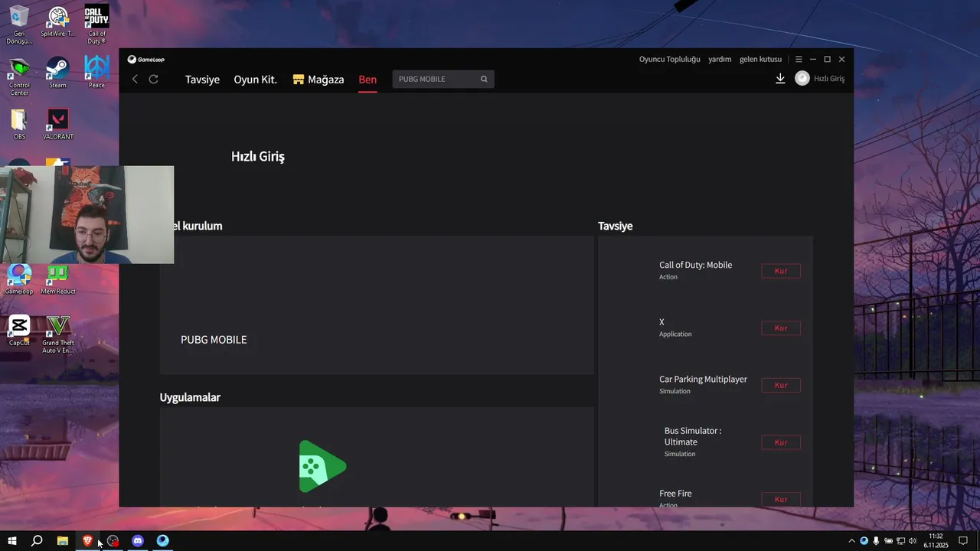Select Call of Duty desktop shortcut
980x551 pixels.
pyautogui.click(x=96, y=24)
